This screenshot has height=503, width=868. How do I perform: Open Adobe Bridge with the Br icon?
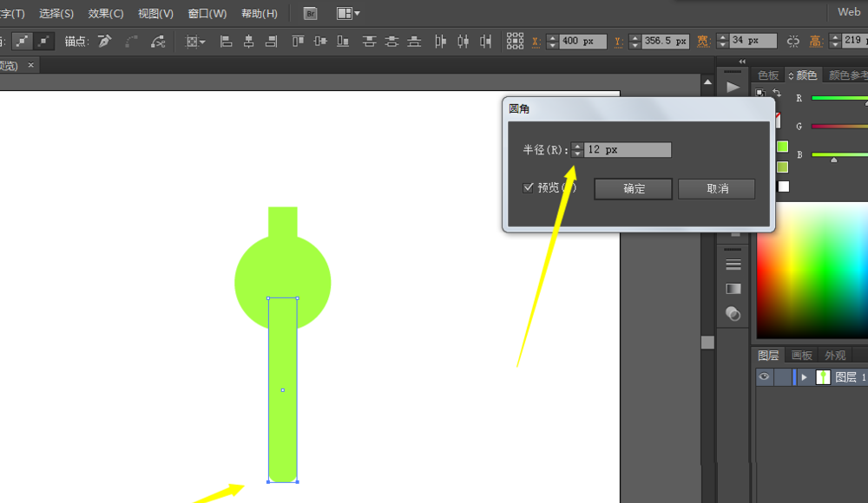(x=310, y=13)
